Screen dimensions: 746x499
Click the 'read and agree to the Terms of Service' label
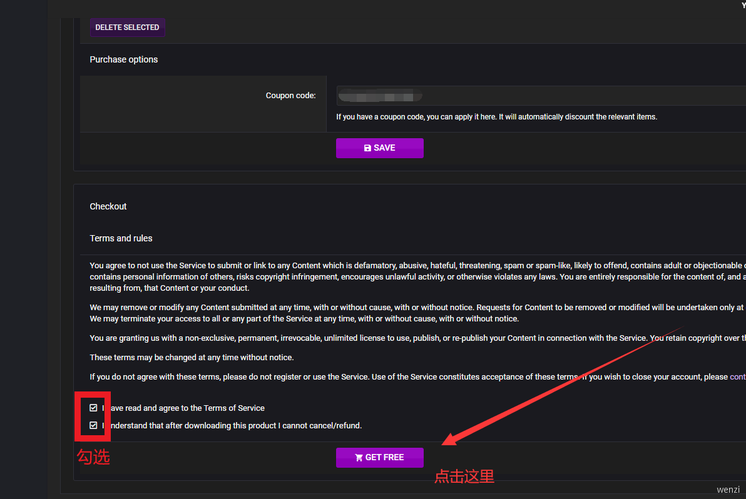tap(183, 408)
